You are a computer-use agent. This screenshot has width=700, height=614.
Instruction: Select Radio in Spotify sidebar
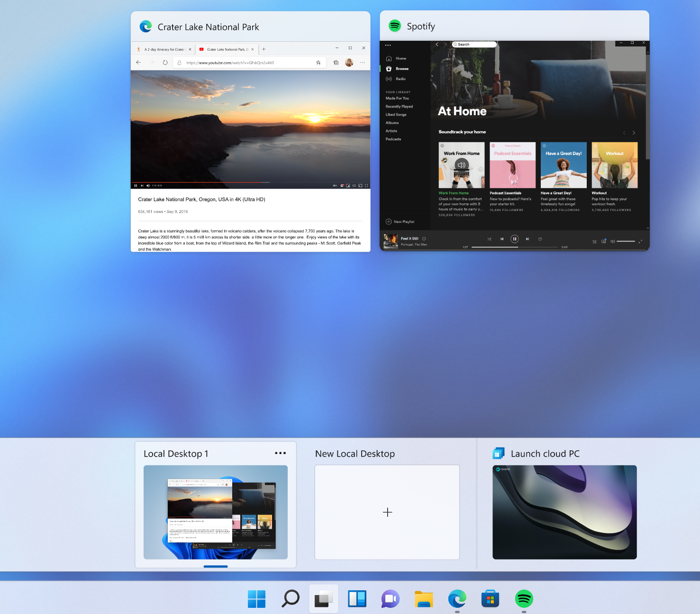click(x=396, y=79)
